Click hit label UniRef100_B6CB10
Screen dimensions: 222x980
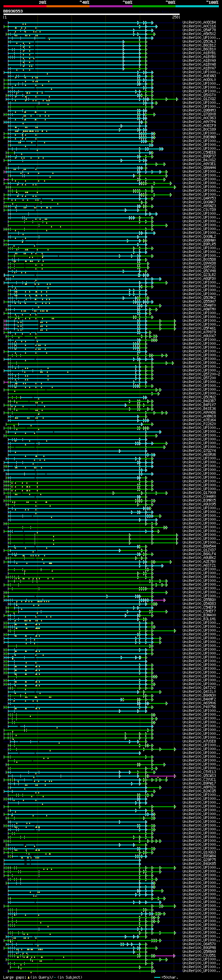(199, 49)
